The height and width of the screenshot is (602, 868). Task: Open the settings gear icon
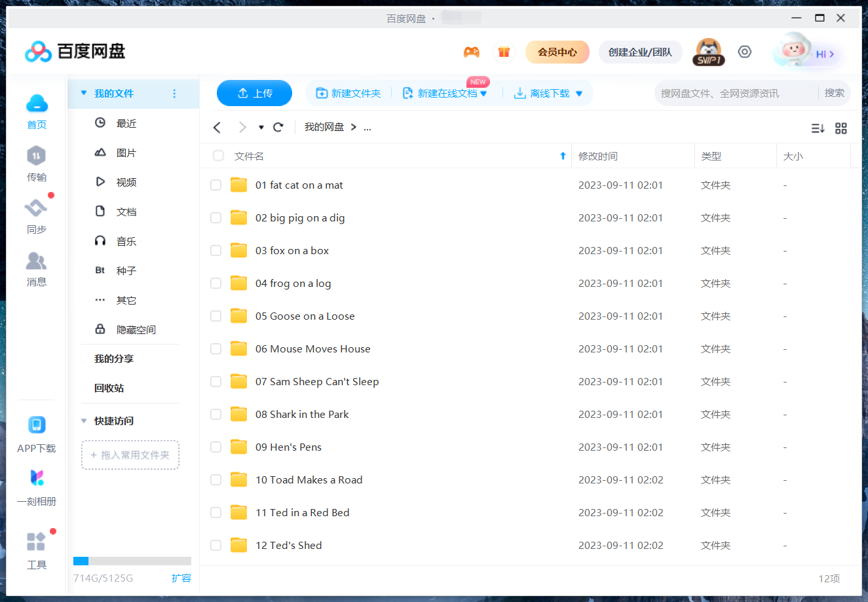click(x=744, y=51)
